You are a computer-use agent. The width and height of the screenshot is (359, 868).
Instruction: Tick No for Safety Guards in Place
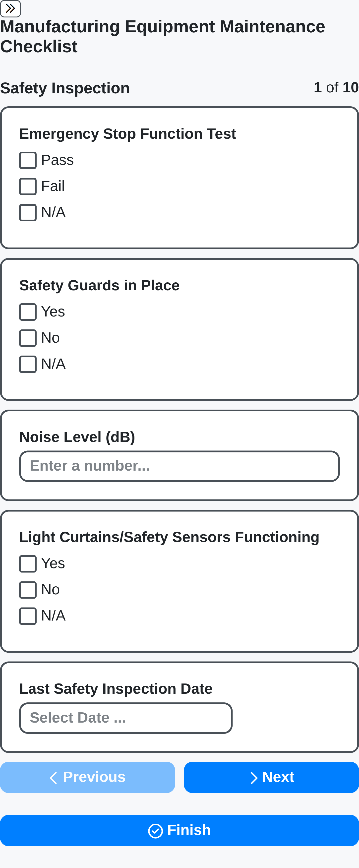coord(28,338)
